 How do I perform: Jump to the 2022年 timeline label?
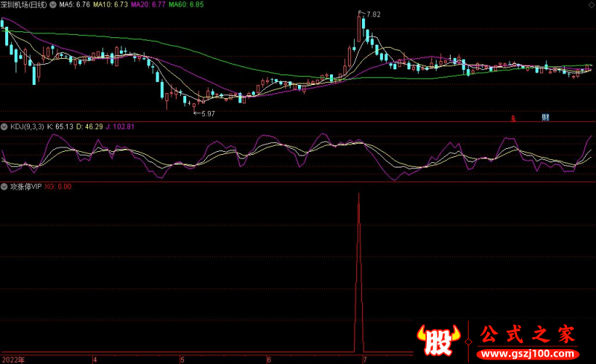coord(13,360)
